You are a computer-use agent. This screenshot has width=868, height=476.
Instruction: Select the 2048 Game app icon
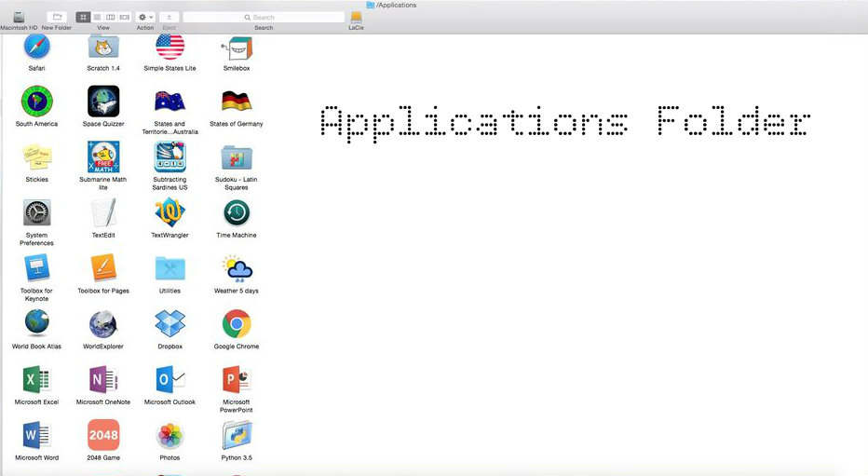[103, 435]
